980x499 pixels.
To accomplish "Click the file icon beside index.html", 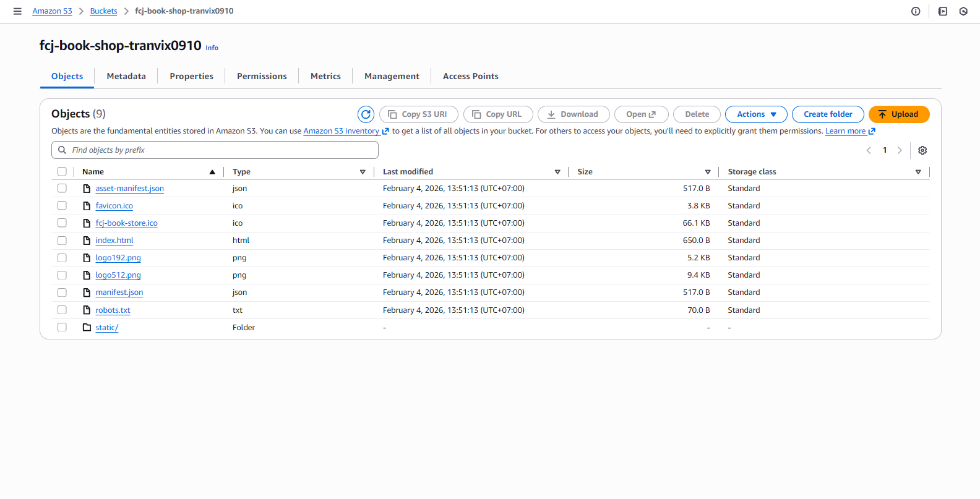I will pos(87,241).
